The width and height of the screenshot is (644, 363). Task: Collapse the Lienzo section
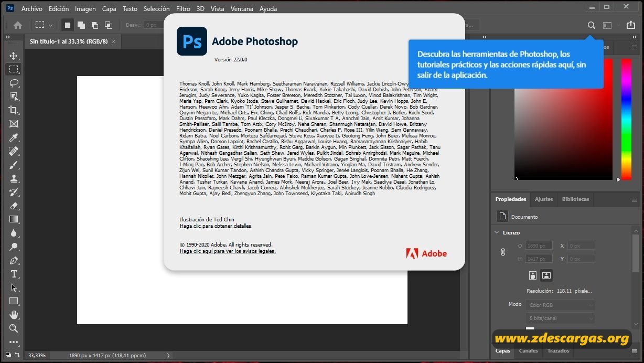497,232
